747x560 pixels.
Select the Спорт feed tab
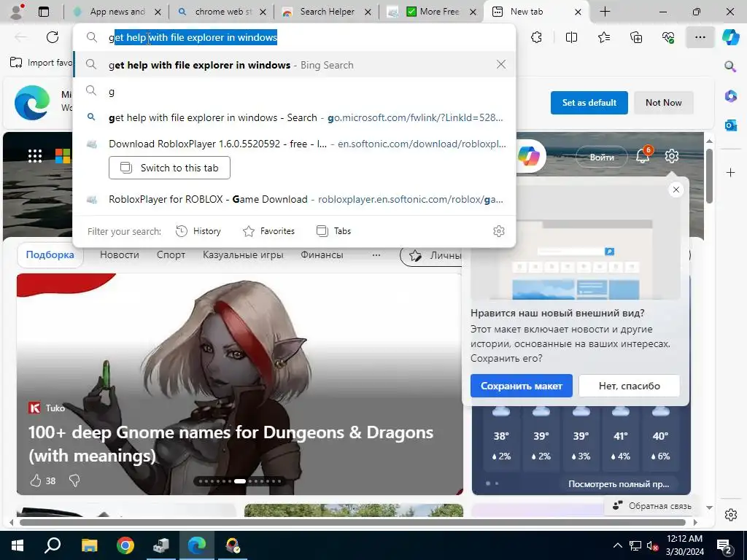[171, 254]
